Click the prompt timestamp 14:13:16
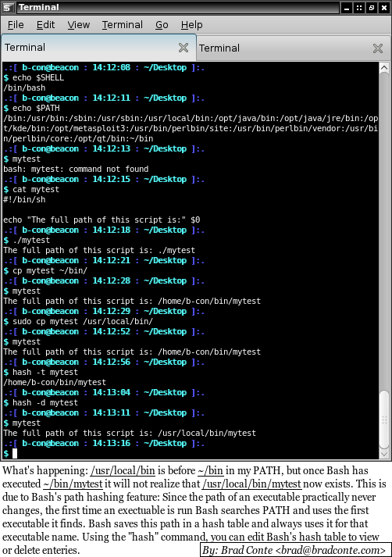392x557 pixels. [x=111, y=443]
